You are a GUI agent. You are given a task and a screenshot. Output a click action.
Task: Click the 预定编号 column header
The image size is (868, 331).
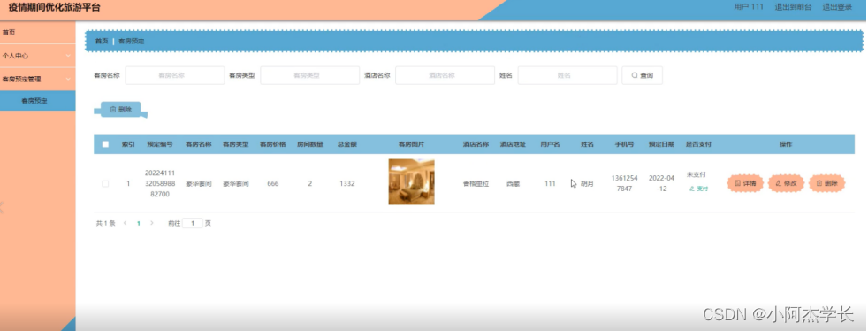coord(160,144)
